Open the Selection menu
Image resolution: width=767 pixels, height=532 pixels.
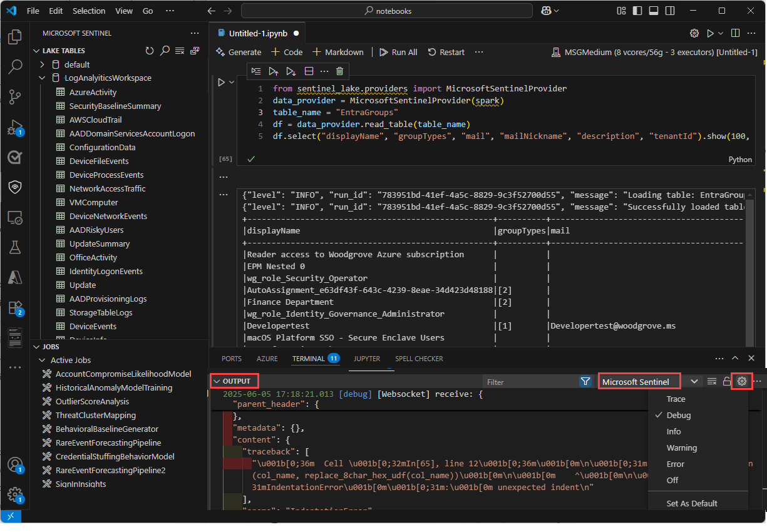pyautogui.click(x=89, y=11)
